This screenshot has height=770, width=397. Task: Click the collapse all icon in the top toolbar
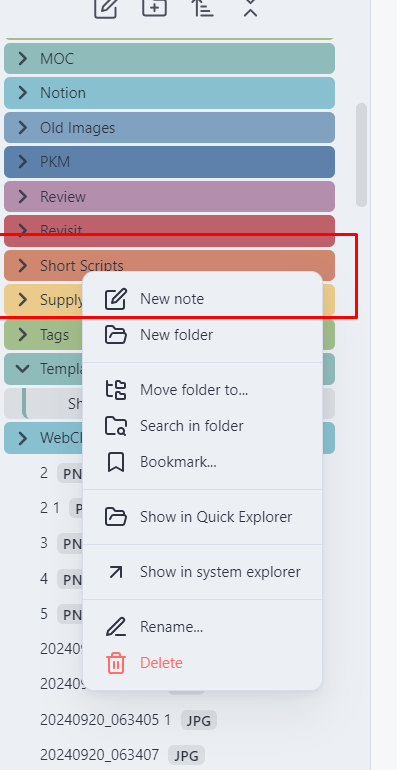[251, 7]
